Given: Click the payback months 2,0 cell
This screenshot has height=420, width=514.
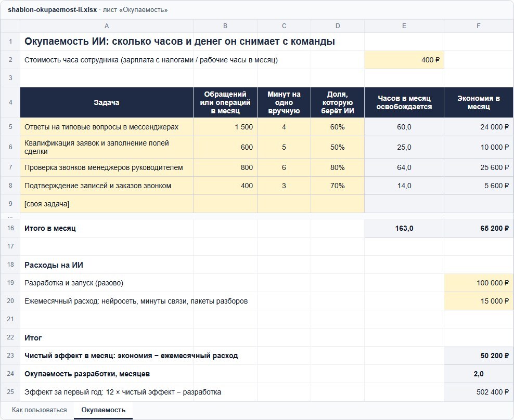Looking at the screenshot, I should tap(479, 374).
